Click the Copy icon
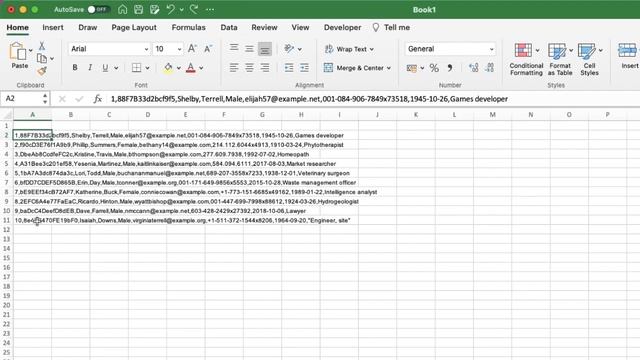 (42, 58)
